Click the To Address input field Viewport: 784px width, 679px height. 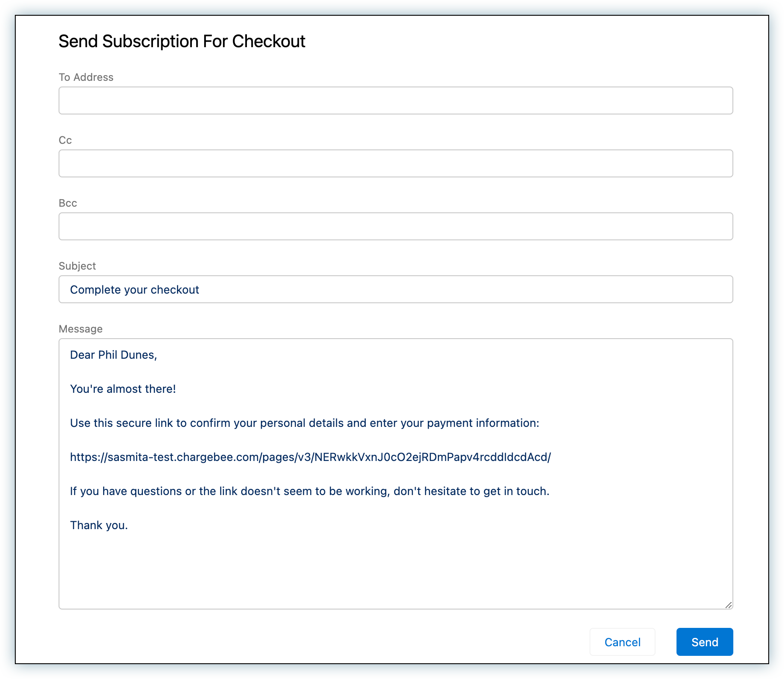(395, 100)
